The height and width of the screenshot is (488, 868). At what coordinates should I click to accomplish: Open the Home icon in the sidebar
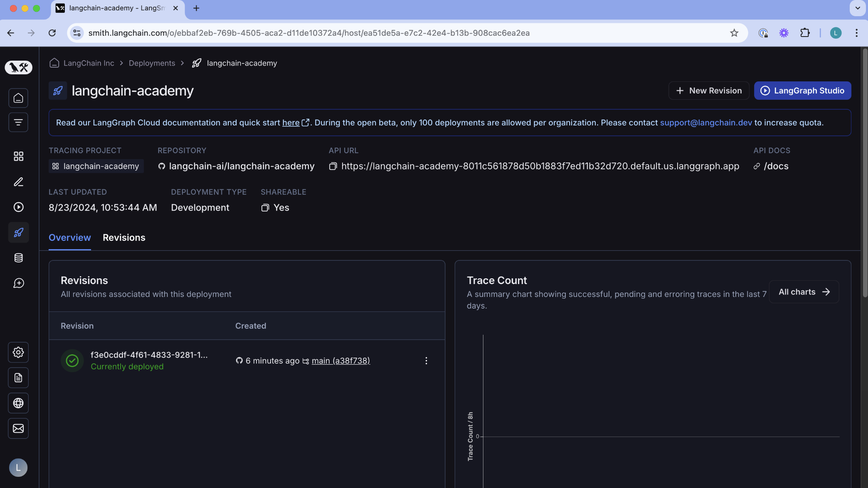(x=18, y=98)
